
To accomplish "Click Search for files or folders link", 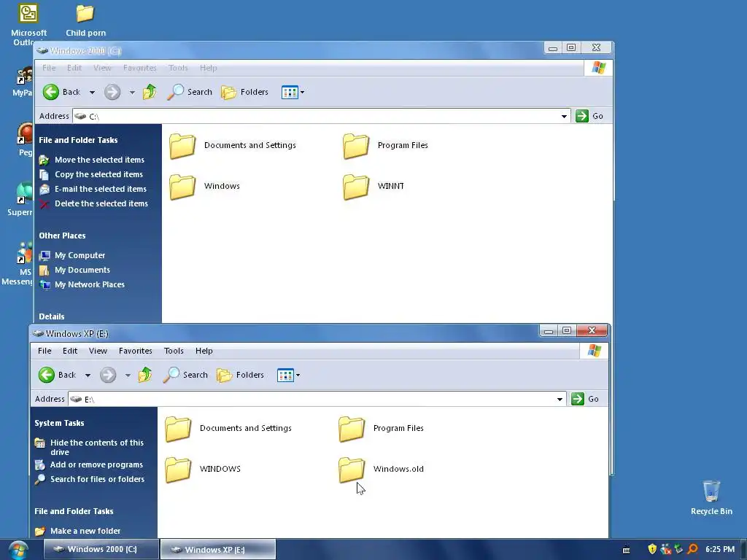I will pos(97,479).
